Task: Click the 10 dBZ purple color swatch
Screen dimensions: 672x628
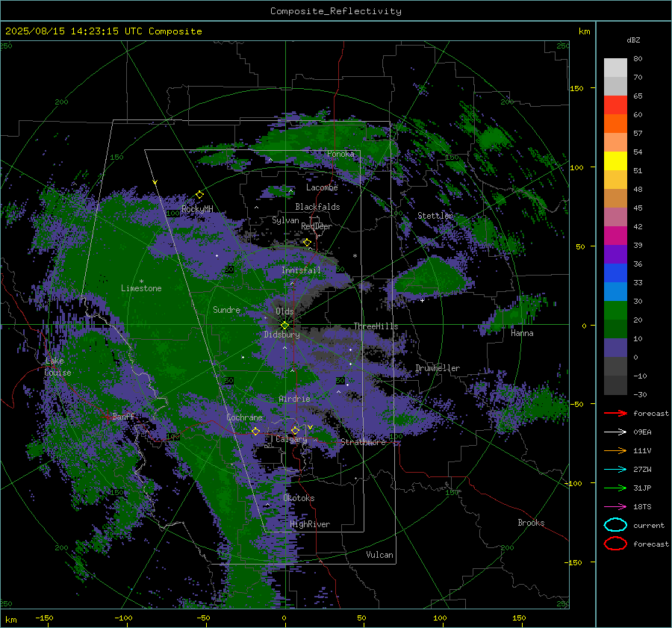Action: (x=615, y=348)
